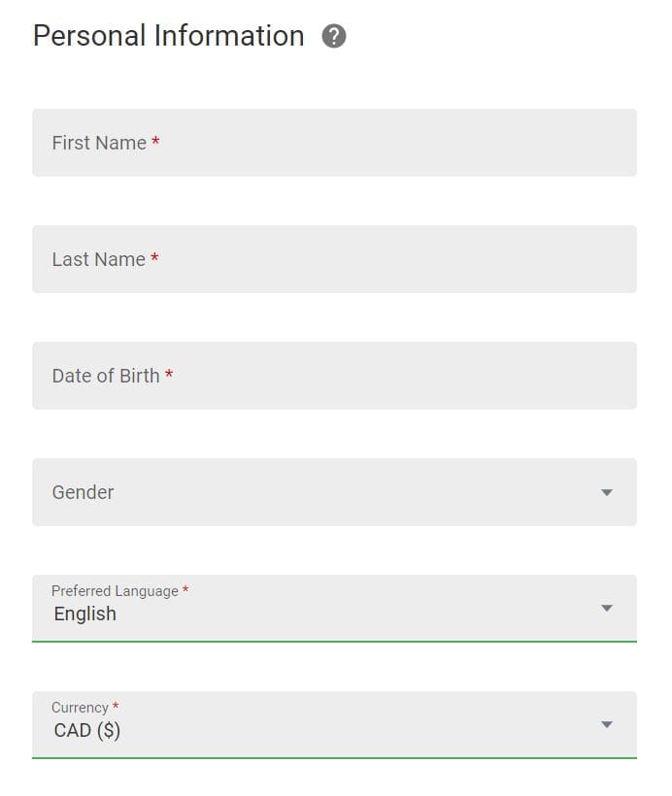This screenshot has width=672, height=796.
Task: Click the Preferred Language label text
Action: click(x=115, y=591)
